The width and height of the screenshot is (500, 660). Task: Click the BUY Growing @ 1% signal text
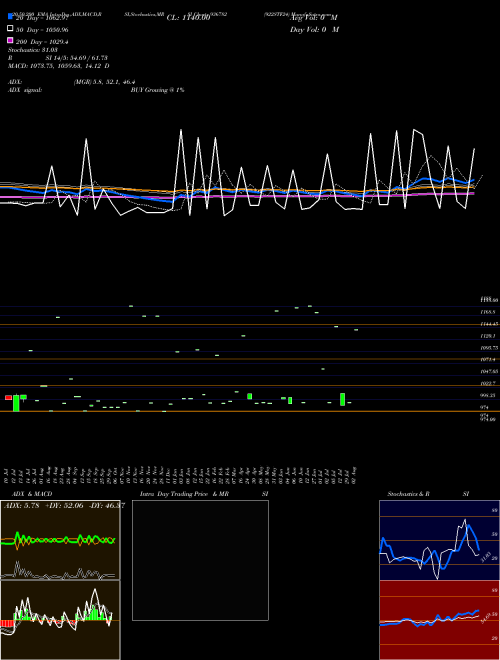click(157, 90)
